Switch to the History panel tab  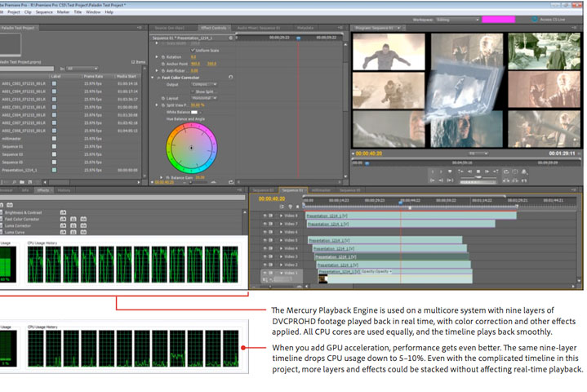point(64,190)
